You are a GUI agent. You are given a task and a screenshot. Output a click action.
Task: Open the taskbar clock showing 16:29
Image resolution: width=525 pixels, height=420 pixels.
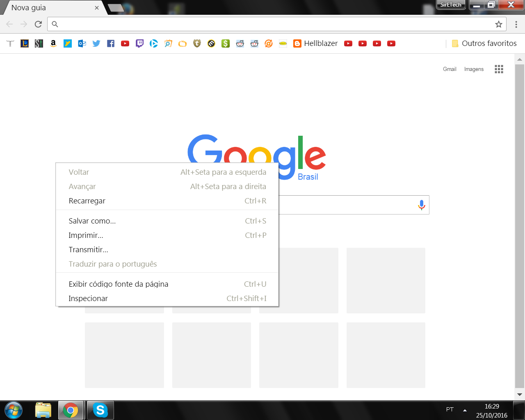492,411
